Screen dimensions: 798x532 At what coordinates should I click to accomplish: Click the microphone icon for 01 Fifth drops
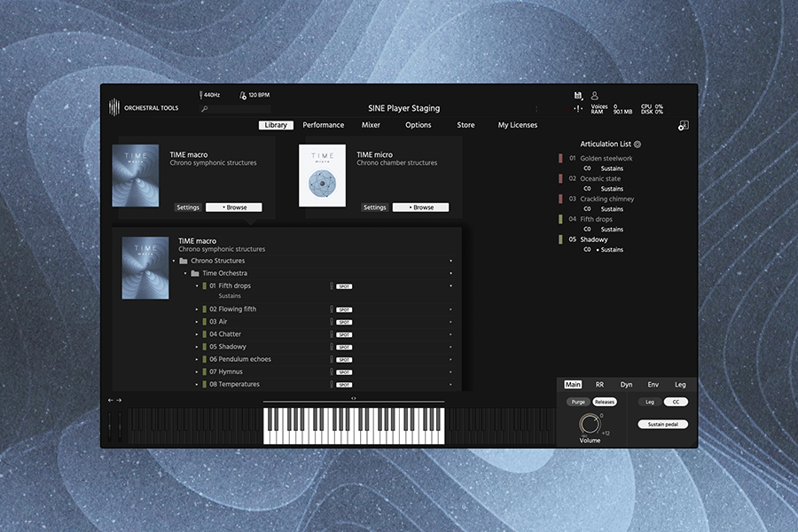coord(332,286)
